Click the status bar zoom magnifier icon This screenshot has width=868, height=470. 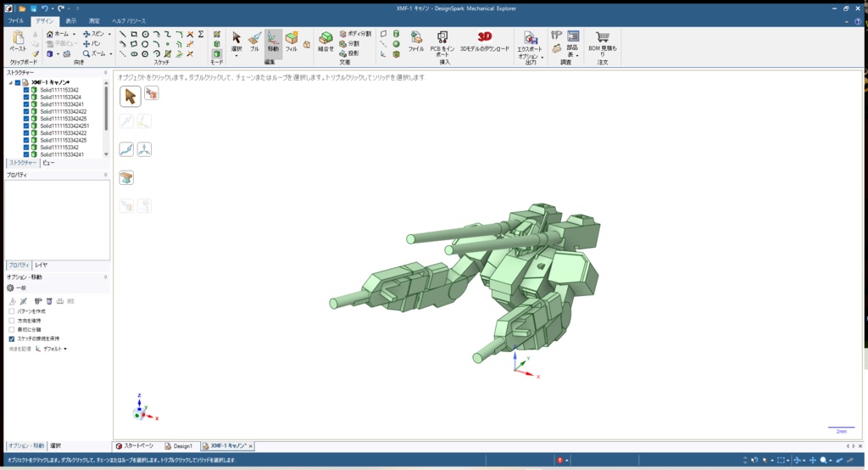click(x=824, y=460)
